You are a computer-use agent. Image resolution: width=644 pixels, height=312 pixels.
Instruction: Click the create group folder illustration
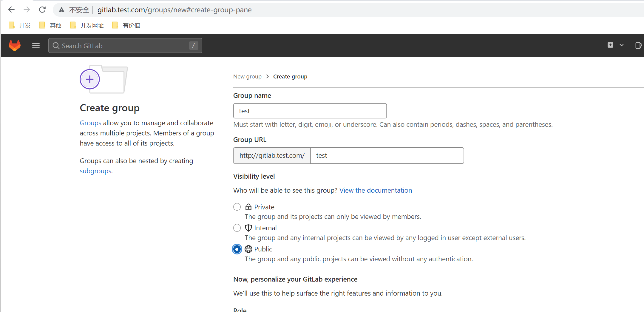click(104, 79)
